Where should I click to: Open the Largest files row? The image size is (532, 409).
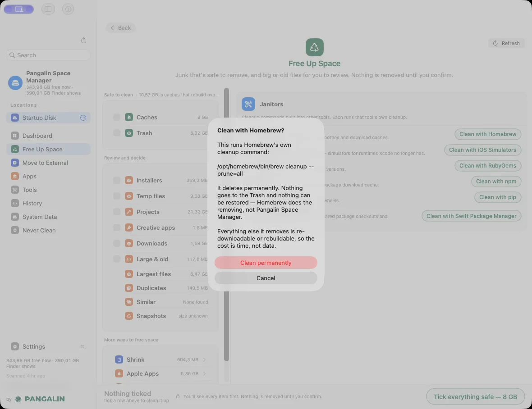[161, 274]
